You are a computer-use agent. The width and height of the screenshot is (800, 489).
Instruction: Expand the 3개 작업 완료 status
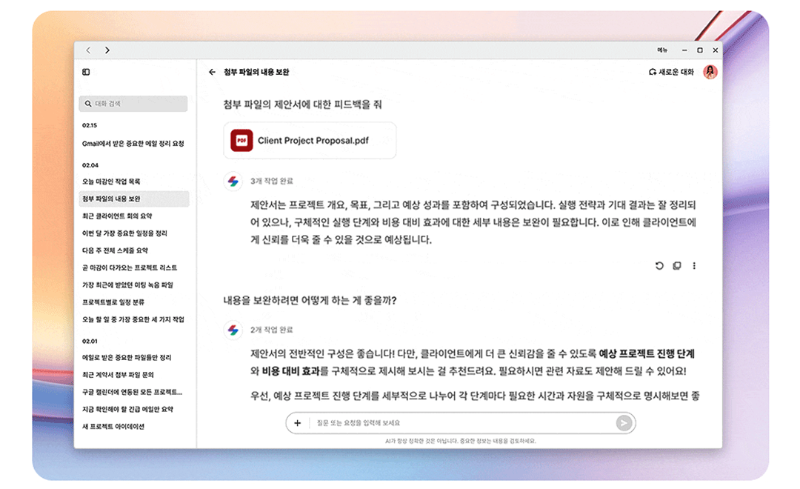point(271,181)
